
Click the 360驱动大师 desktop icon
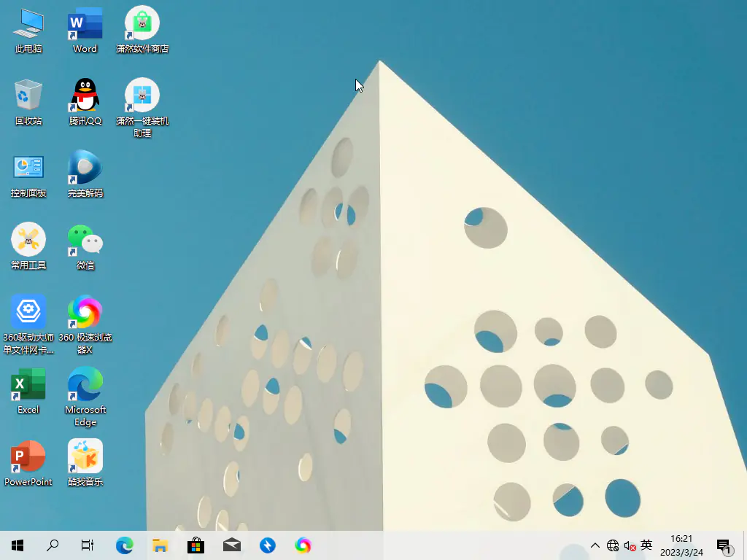click(x=28, y=312)
